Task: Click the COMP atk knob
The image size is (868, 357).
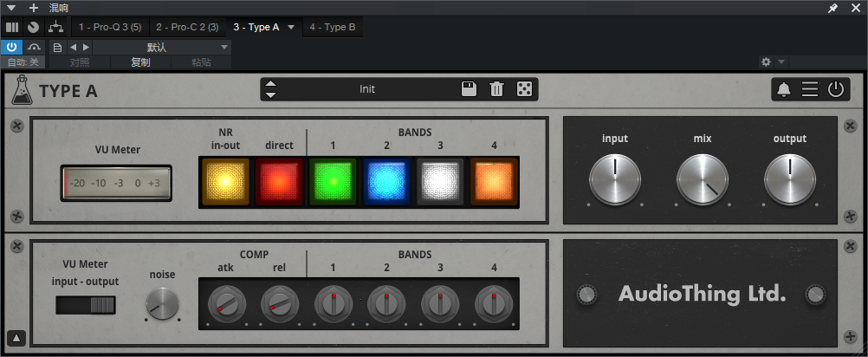Action: pyautogui.click(x=226, y=304)
